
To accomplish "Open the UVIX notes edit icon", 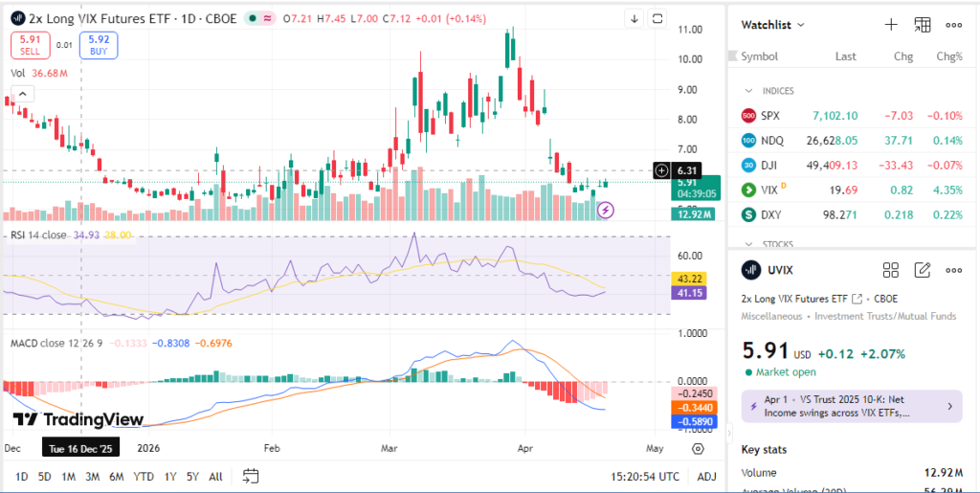I will 923,270.
